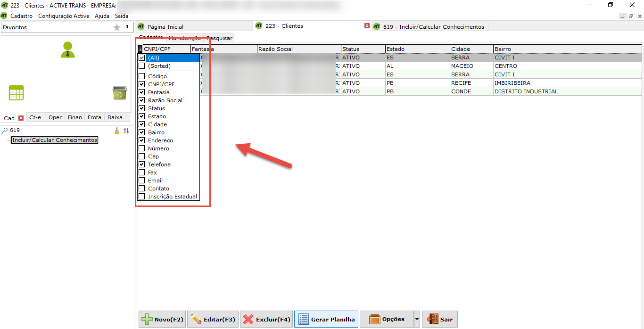Select Incluir/Calcular Conhecimentos tree item
The height and width of the screenshot is (329, 644).
[x=55, y=140]
